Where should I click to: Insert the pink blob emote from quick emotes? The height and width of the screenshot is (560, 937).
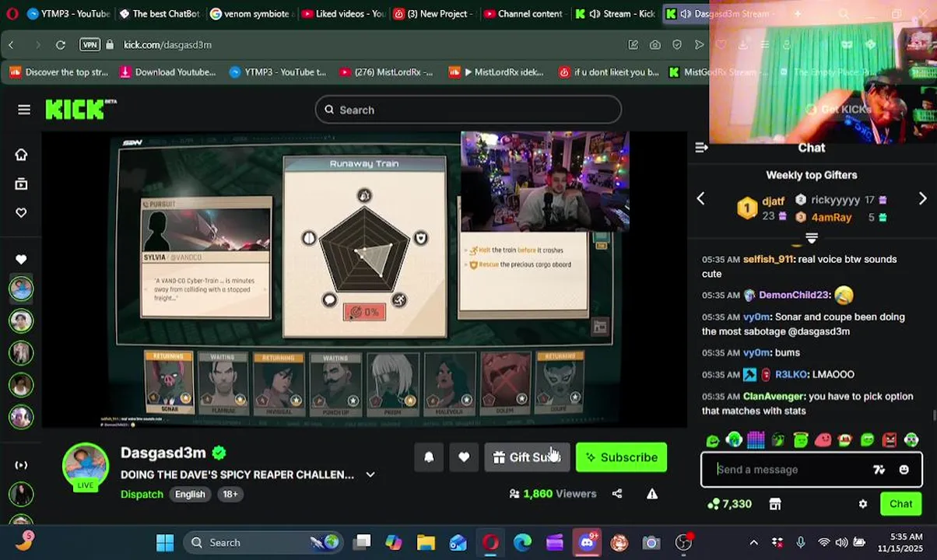(x=823, y=440)
